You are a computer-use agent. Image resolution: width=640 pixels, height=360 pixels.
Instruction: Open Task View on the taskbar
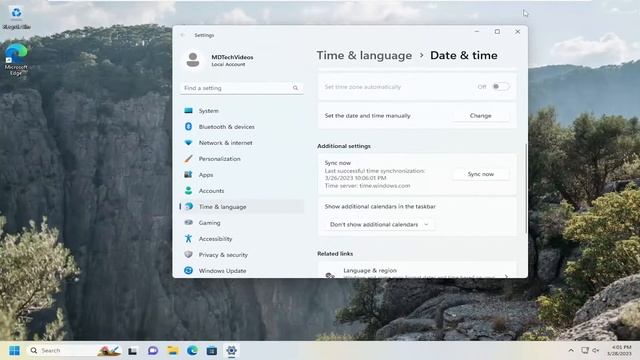pos(132,351)
